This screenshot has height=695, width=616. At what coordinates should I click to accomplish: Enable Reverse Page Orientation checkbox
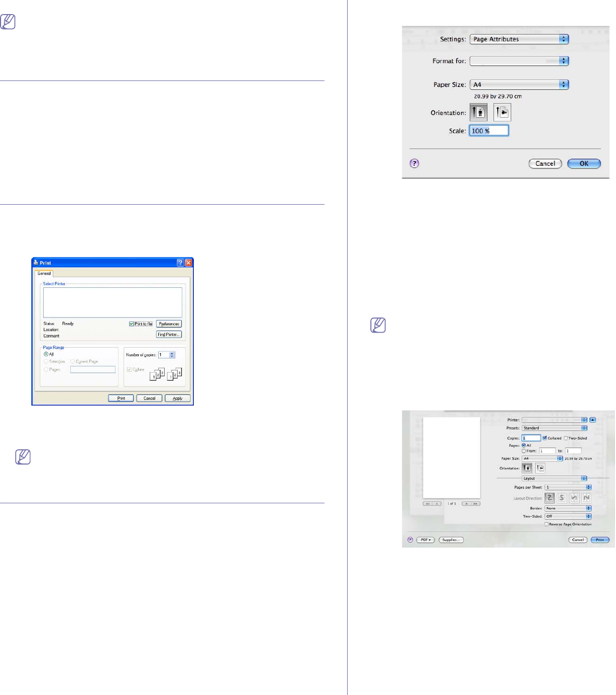point(546,524)
